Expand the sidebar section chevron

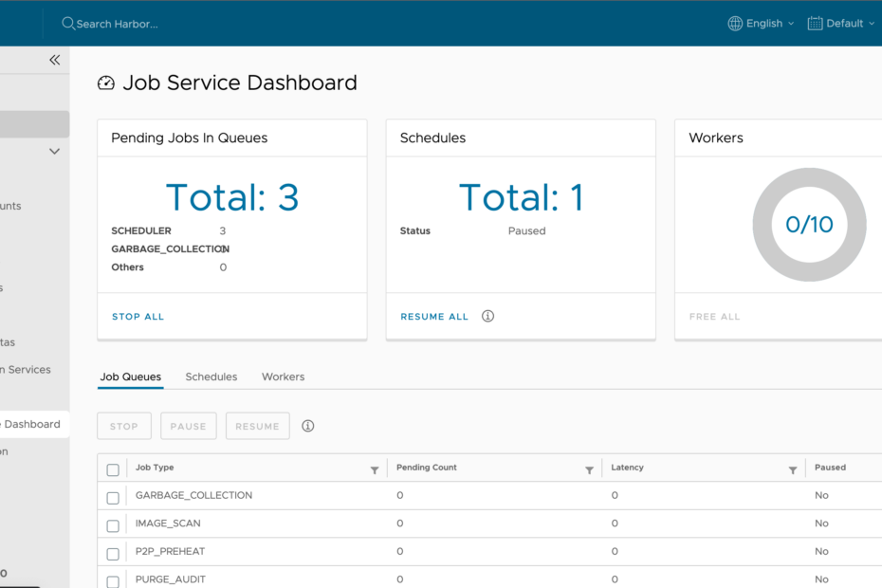[x=55, y=152]
